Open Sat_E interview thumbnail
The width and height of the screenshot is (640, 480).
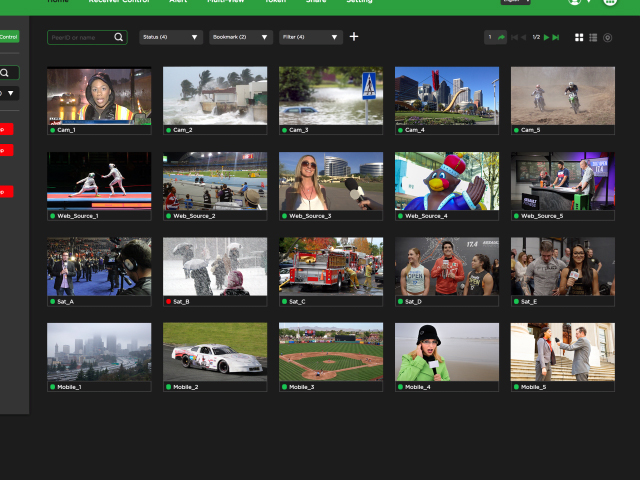(x=563, y=267)
